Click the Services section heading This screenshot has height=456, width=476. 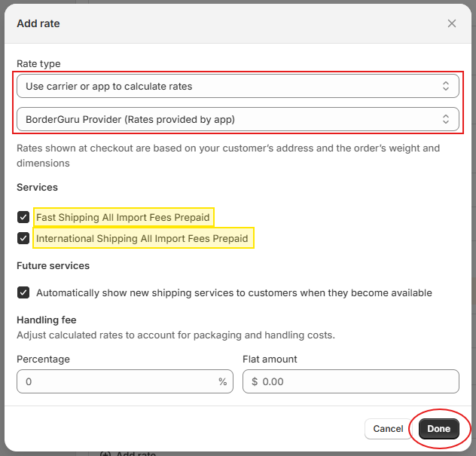[x=37, y=187]
